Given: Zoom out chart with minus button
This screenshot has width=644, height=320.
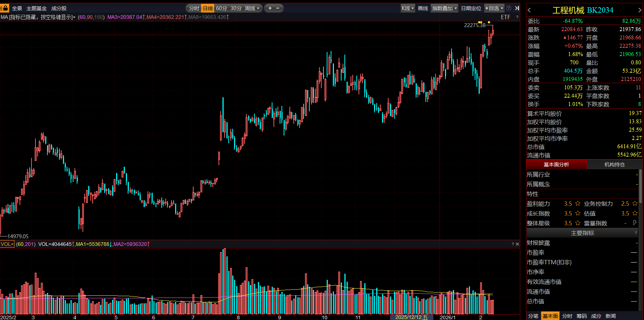Looking at the screenshot, I should [278, 8].
